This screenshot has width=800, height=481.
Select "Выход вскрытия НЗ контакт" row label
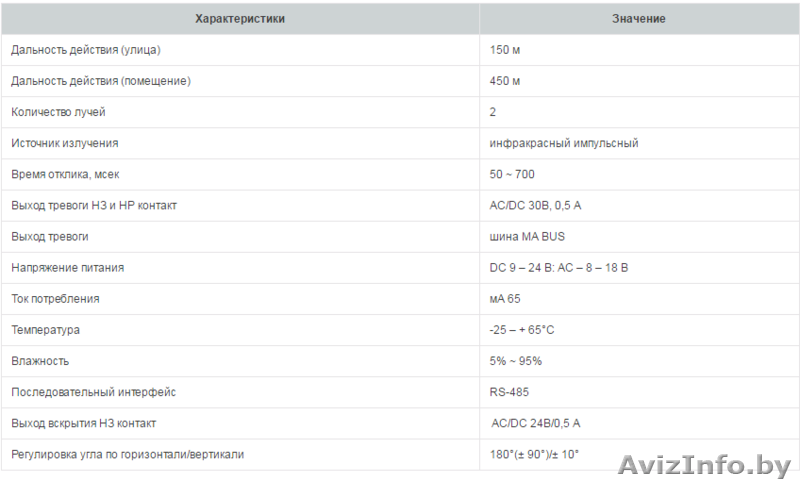point(84,423)
